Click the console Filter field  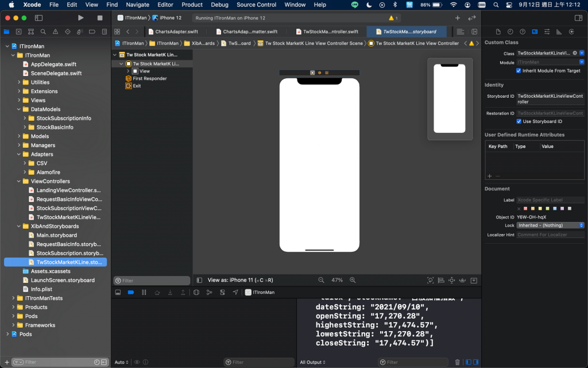(413, 362)
